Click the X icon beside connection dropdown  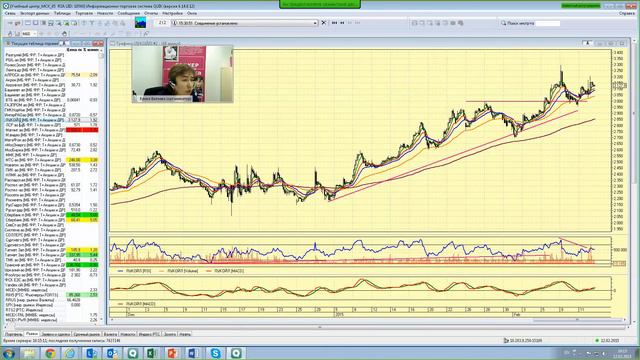[x=324, y=23]
